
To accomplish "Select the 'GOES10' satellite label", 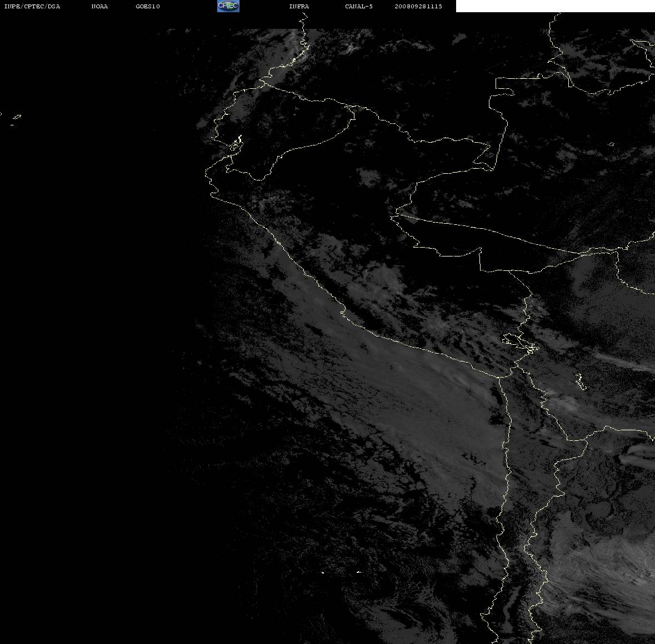I will (148, 6).
